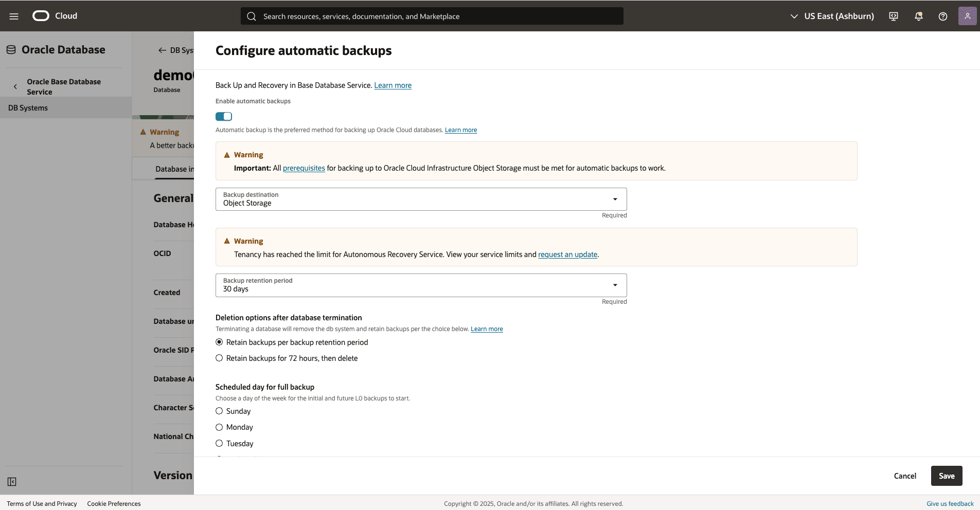Click the prerequisites link in the warning

pos(304,168)
